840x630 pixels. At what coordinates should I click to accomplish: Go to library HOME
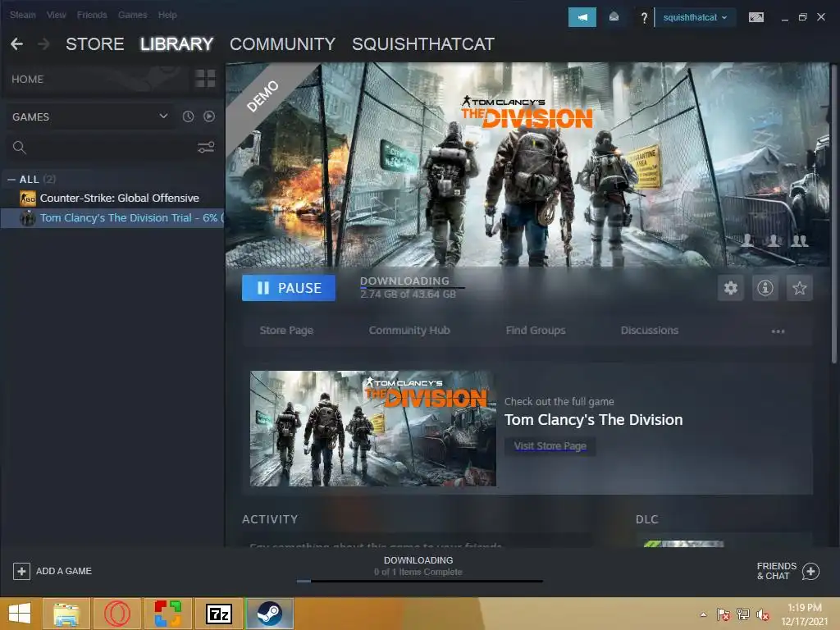(x=27, y=80)
